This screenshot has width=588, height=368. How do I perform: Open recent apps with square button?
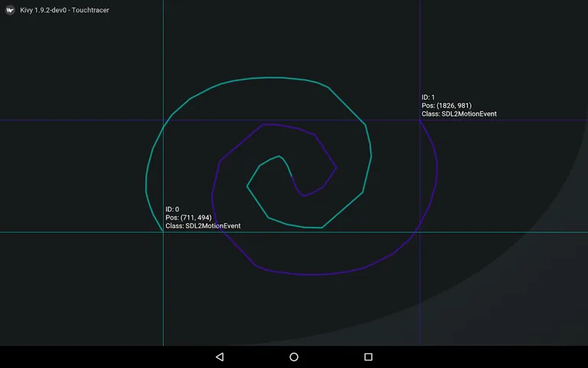(x=368, y=356)
